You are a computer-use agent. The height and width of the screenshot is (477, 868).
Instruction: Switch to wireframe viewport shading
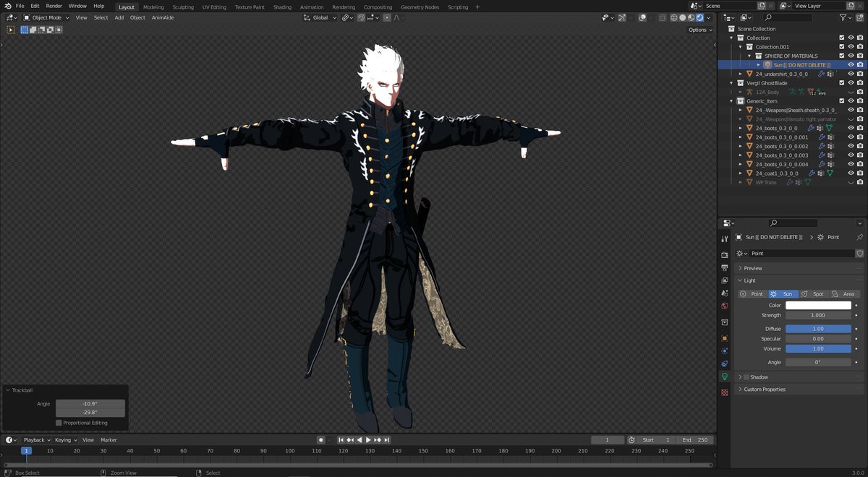click(674, 17)
